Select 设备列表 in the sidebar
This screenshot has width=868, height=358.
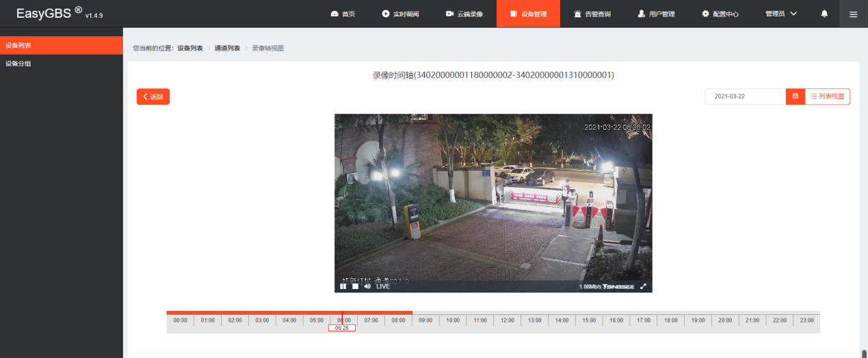62,45
